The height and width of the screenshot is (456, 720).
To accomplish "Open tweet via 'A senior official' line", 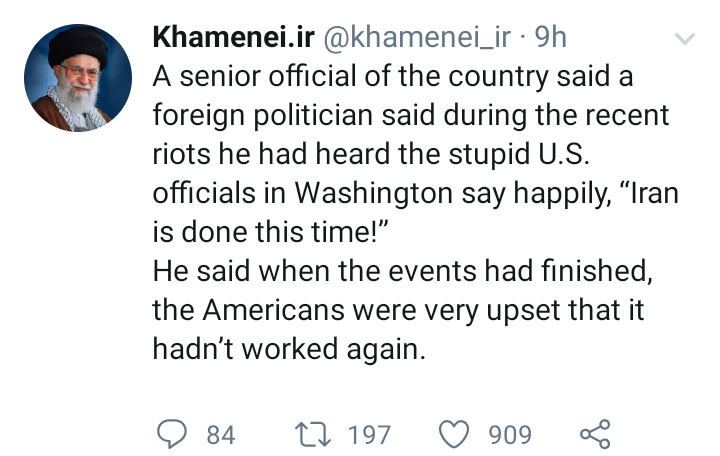I will click(393, 77).
